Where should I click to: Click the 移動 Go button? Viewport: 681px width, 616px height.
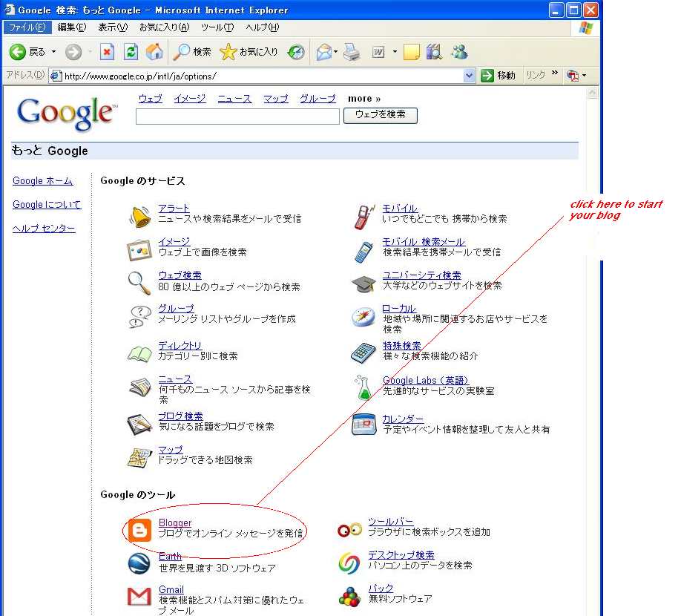coord(498,76)
